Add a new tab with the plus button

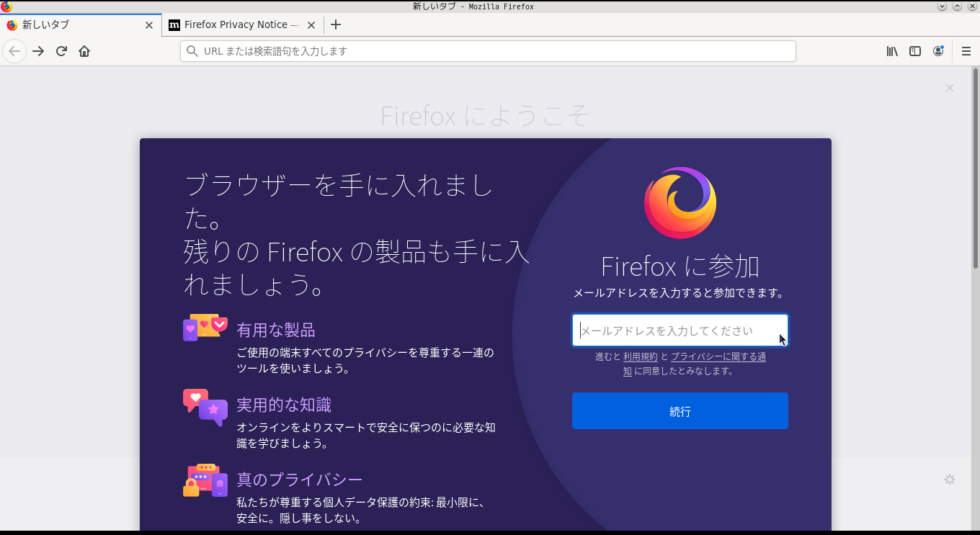[x=336, y=24]
